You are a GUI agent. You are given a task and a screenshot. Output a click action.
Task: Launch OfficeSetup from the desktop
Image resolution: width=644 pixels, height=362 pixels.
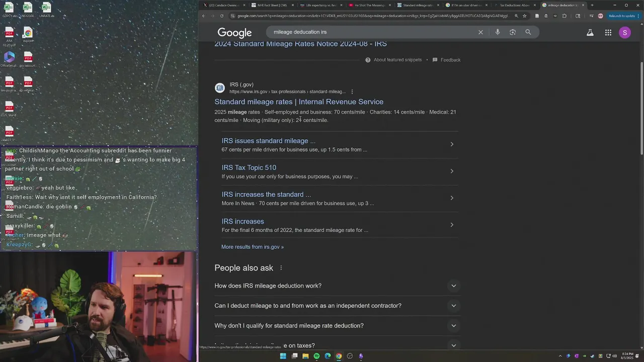pyautogui.click(x=9, y=58)
